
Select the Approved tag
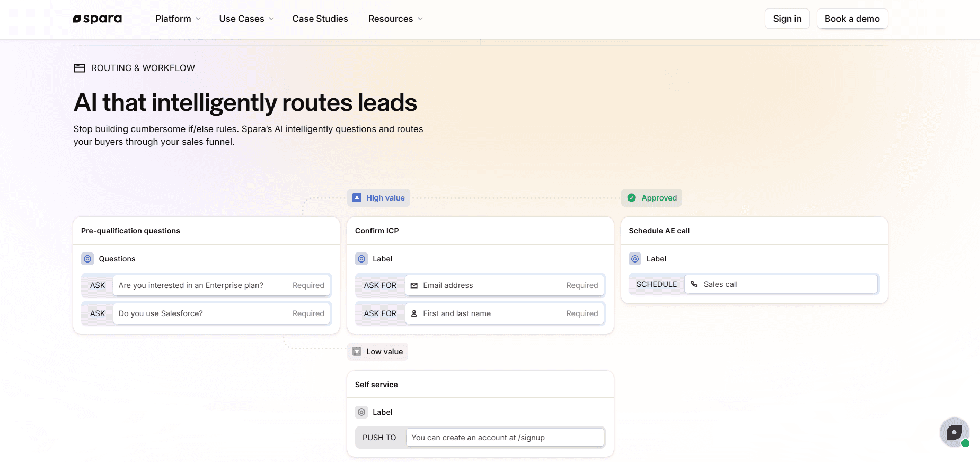[651, 198]
